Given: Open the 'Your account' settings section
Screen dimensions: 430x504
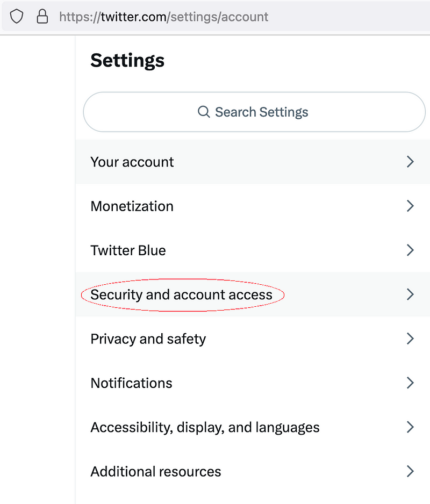Looking at the screenshot, I should pos(132,162).
